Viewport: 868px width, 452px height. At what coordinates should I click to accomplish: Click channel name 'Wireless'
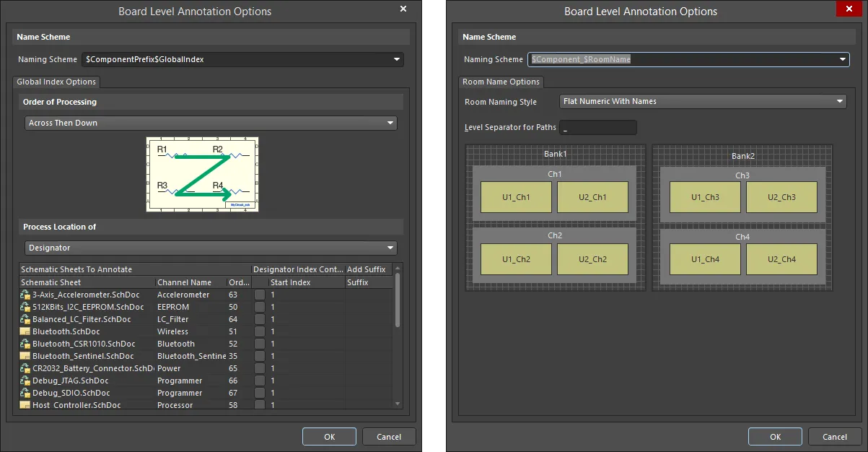tap(172, 331)
